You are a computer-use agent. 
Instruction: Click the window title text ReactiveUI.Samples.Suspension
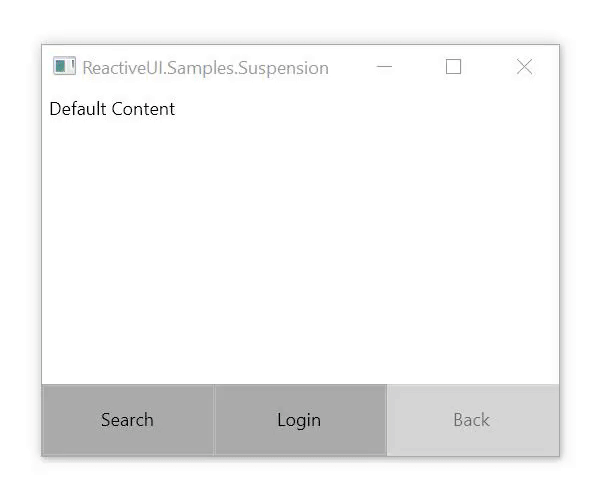tap(205, 68)
